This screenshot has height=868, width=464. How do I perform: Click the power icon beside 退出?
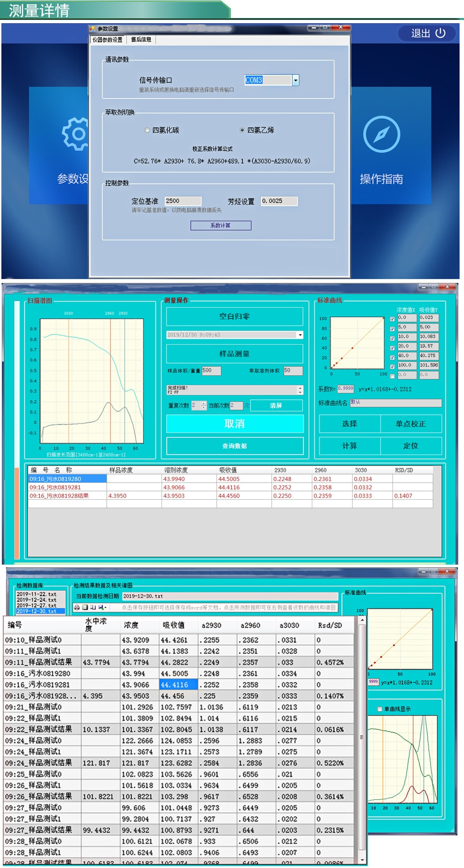[x=441, y=33]
